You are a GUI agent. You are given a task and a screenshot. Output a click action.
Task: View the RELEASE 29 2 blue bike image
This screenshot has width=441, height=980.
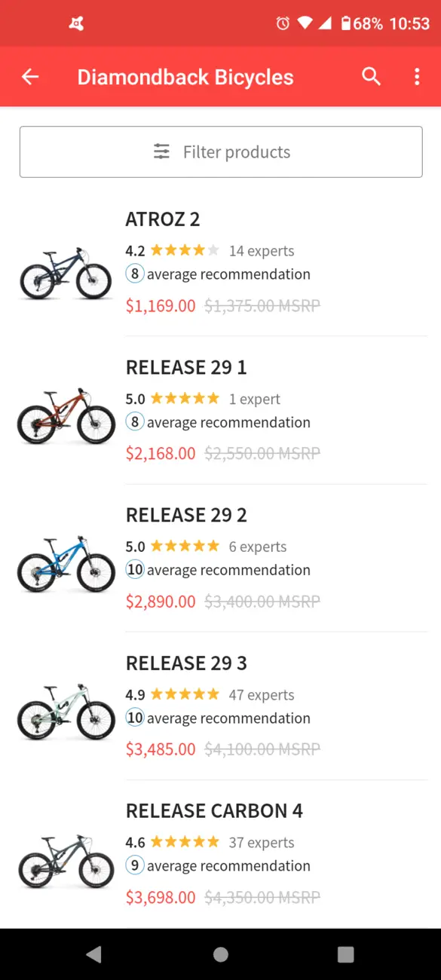[x=66, y=565]
